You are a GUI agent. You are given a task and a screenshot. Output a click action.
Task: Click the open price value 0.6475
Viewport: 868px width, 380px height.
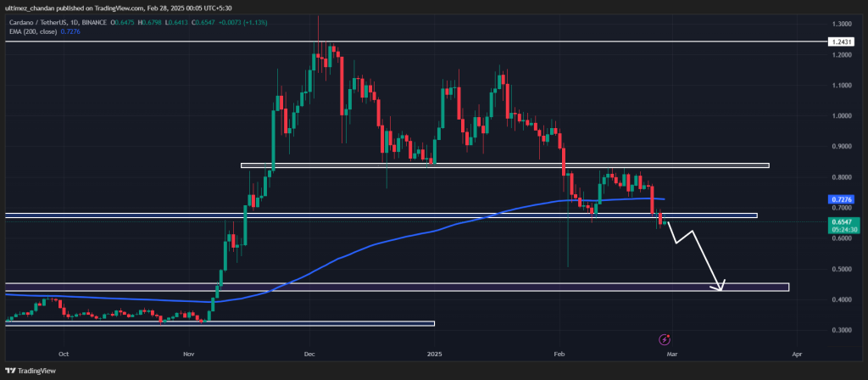click(x=125, y=22)
